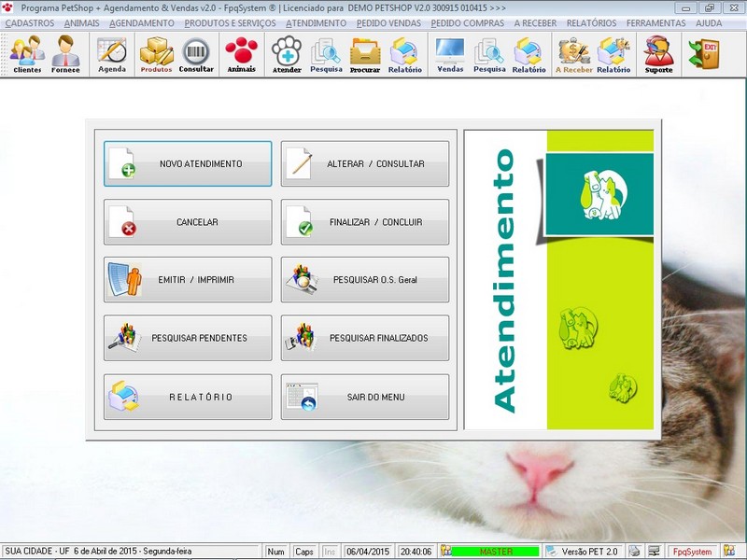Click the FINALIZAR / CONCLUIR button

[365, 222]
